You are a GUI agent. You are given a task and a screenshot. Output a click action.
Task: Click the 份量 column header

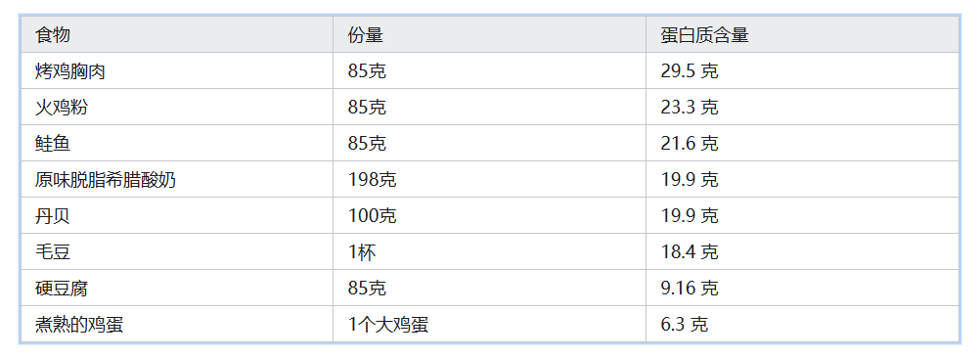tap(489, 35)
